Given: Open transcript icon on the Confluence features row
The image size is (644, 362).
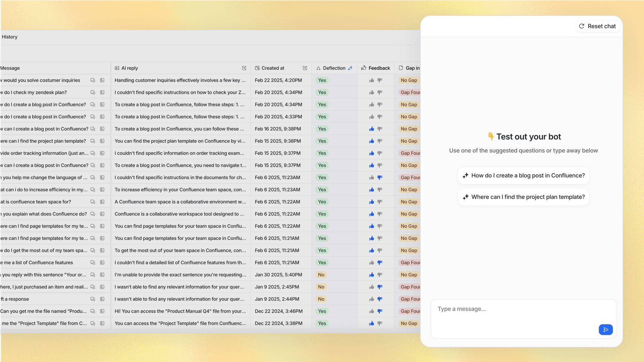Looking at the screenshot, I should coord(102,262).
